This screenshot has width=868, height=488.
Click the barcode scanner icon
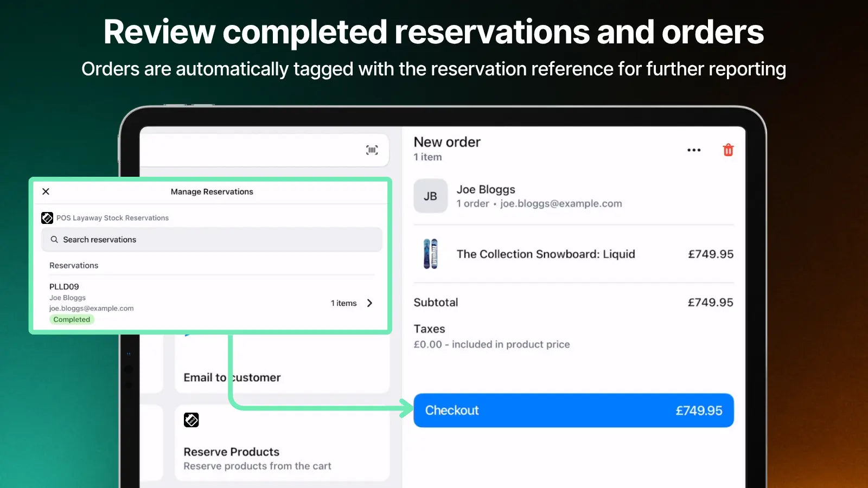click(372, 150)
